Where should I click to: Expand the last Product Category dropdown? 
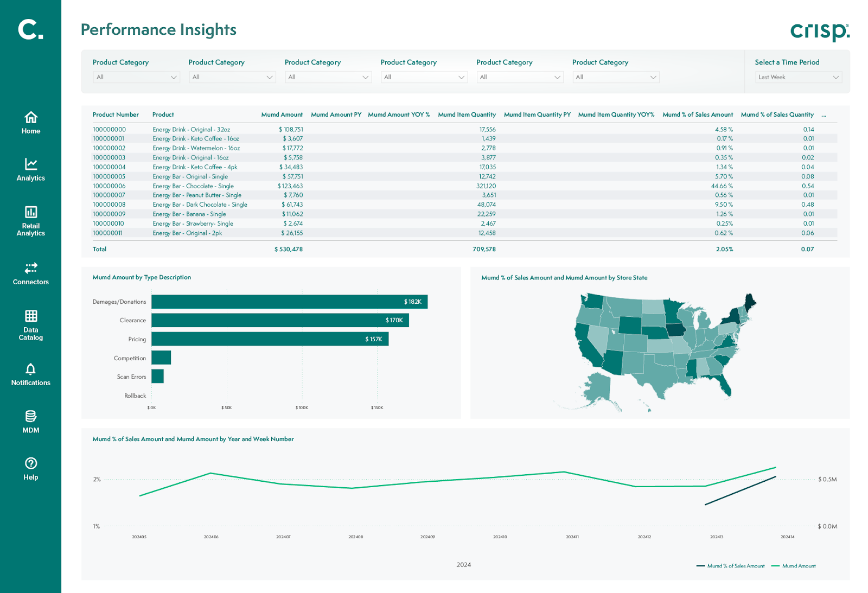(x=615, y=77)
